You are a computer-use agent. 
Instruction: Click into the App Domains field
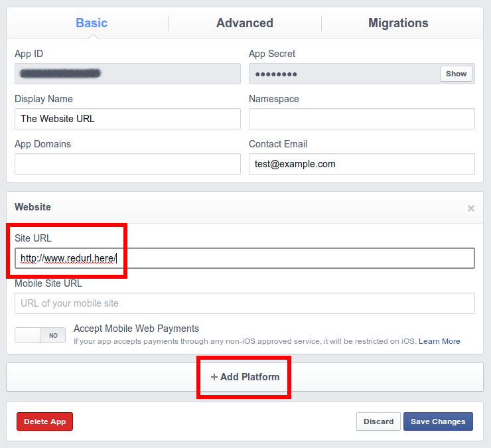coord(127,164)
